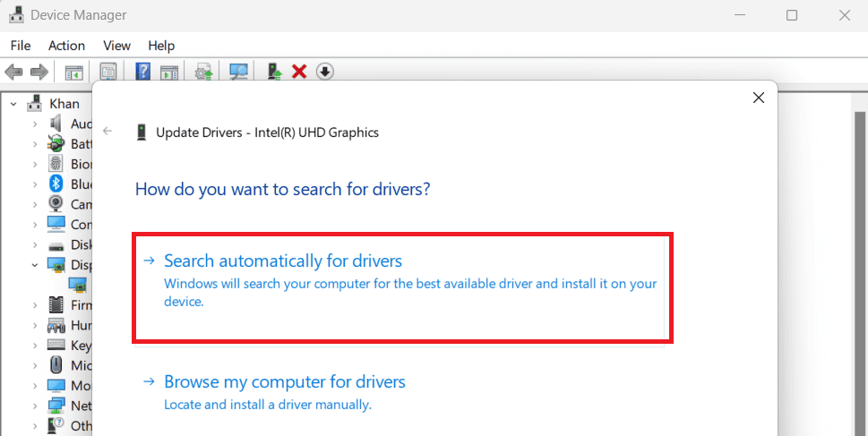Click the Forward arrow toolbar icon
This screenshot has height=436, width=868.
pyautogui.click(x=39, y=72)
